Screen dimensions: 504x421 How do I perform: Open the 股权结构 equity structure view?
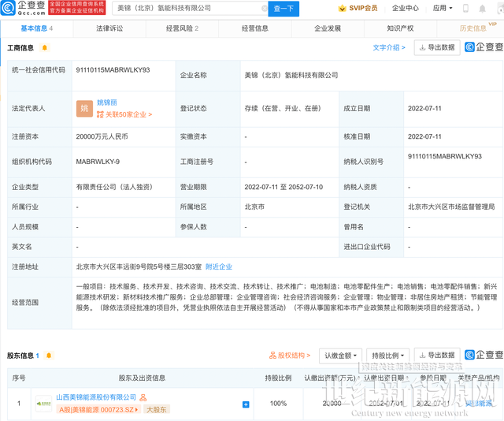click(290, 356)
